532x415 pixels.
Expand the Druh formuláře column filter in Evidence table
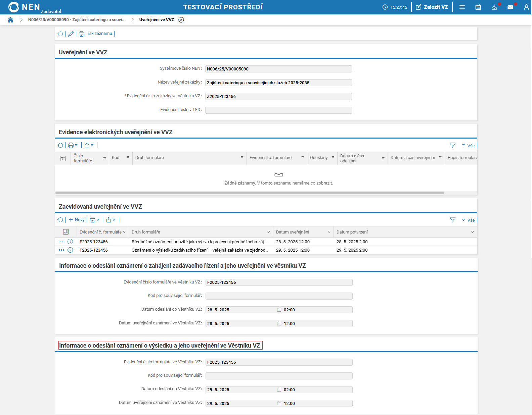tap(242, 158)
